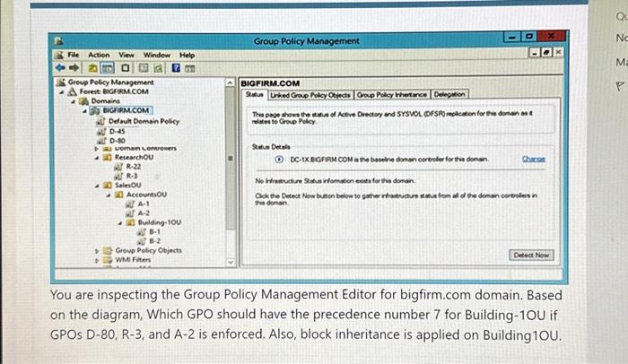This screenshot has height=364, width=628.
Task: Click the WMI Filters folder icon
Action: (x=108, y=260)
